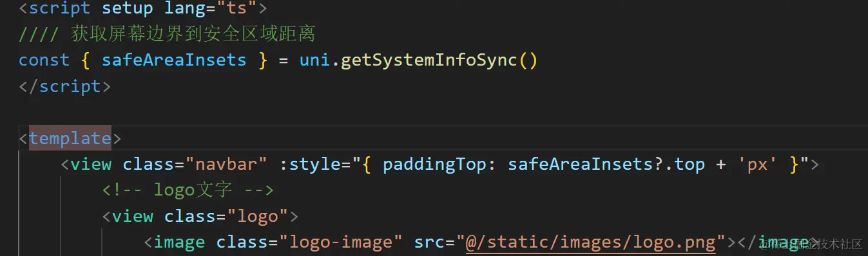The image size is (868, 256).
Task: Click the 'view' tag with class logo
Action: point(133,216)
